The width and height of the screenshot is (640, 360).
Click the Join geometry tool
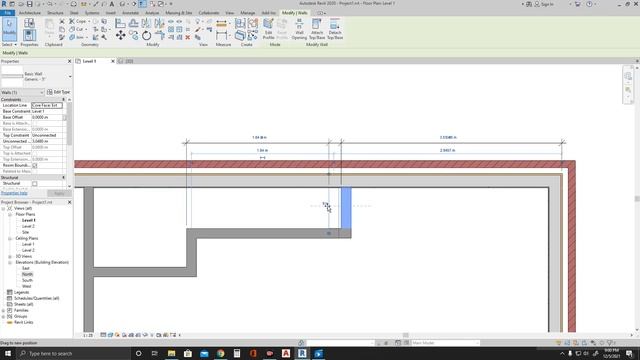click(x=77, y=37)
